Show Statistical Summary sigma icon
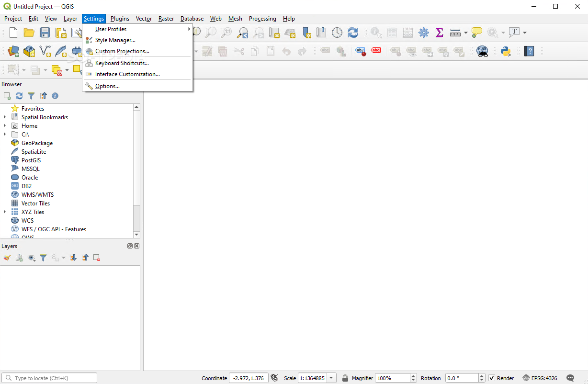588x384 pixels. click(439, 33)
